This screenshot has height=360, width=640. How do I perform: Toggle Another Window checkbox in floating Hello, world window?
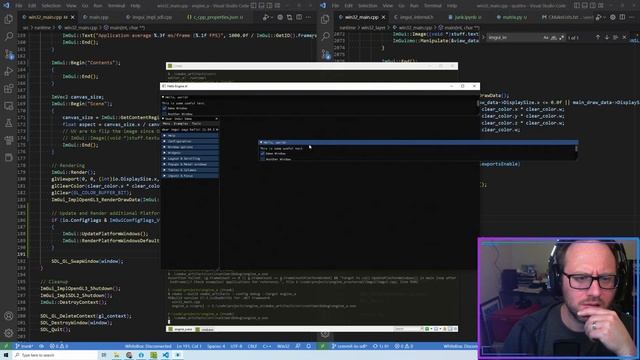tap(262, 159)
